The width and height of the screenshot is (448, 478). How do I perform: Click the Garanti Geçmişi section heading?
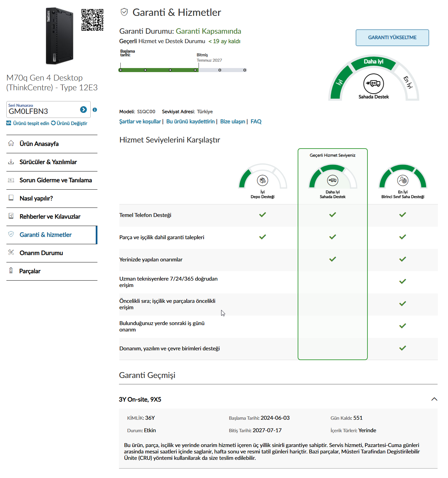(x=147, y=375)
